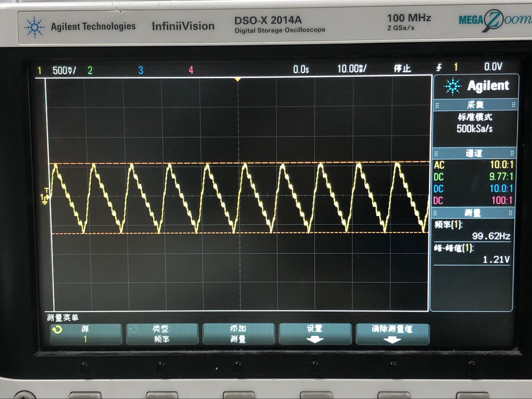Image resolution: width=532 pixels, height=399 pixels.
Task: Select channel 2 indicator in the top bar
Action: point(90,71)
